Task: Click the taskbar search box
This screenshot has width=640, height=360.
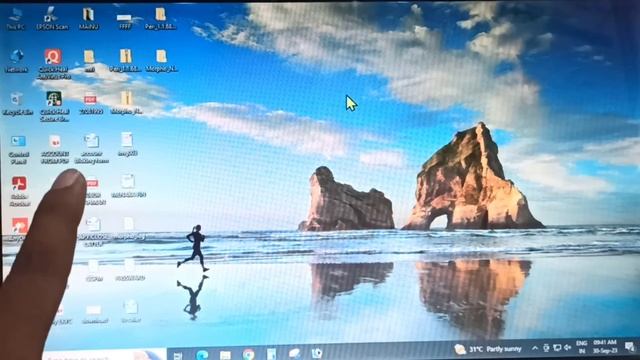Action: pos(104,355)
